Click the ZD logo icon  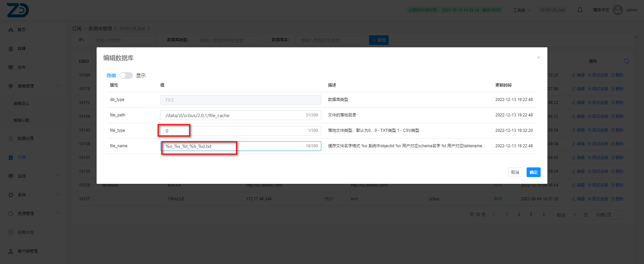coord(18,10)
